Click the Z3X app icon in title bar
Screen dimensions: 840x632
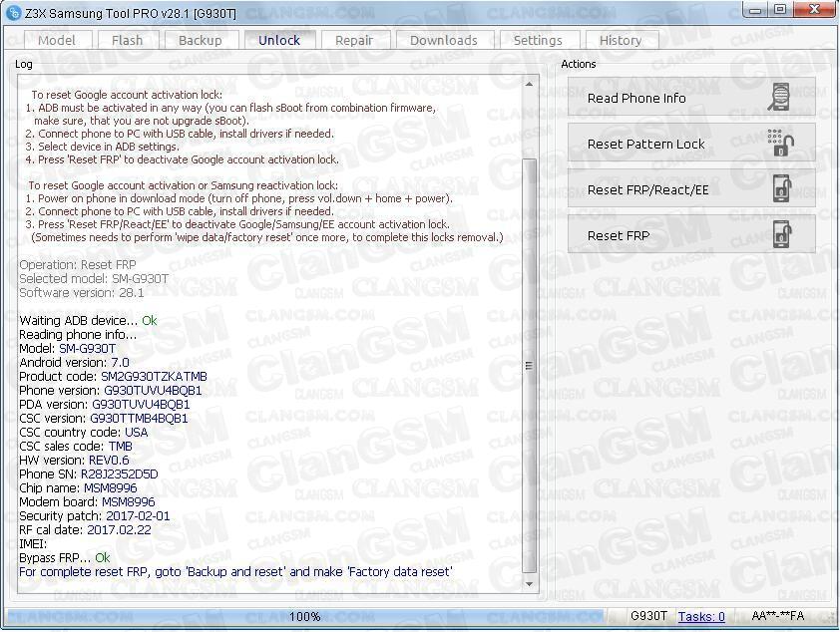13,12
